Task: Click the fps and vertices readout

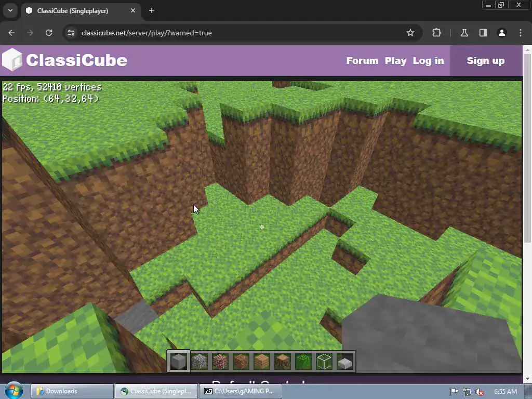Action: point(52,87)
